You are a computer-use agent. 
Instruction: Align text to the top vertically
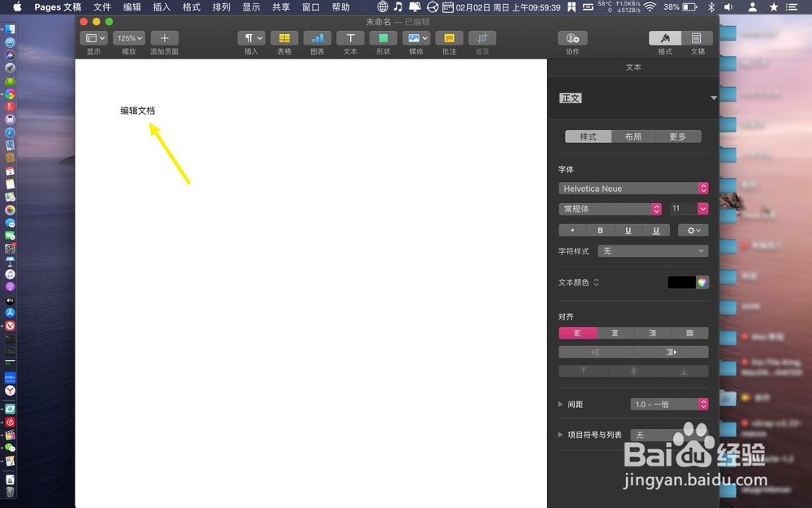(584, 371)
